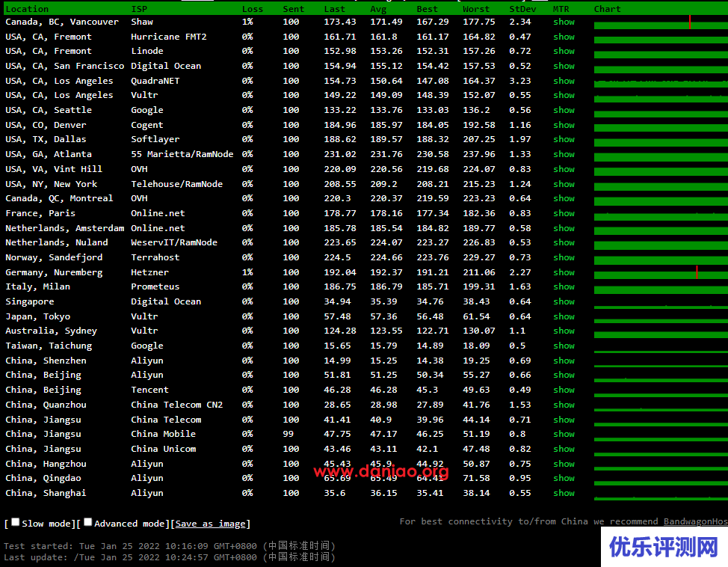The image size is (728, 567).
Task: Select sent count 99 for China Mobile
Action: click(x=289, y=434)
